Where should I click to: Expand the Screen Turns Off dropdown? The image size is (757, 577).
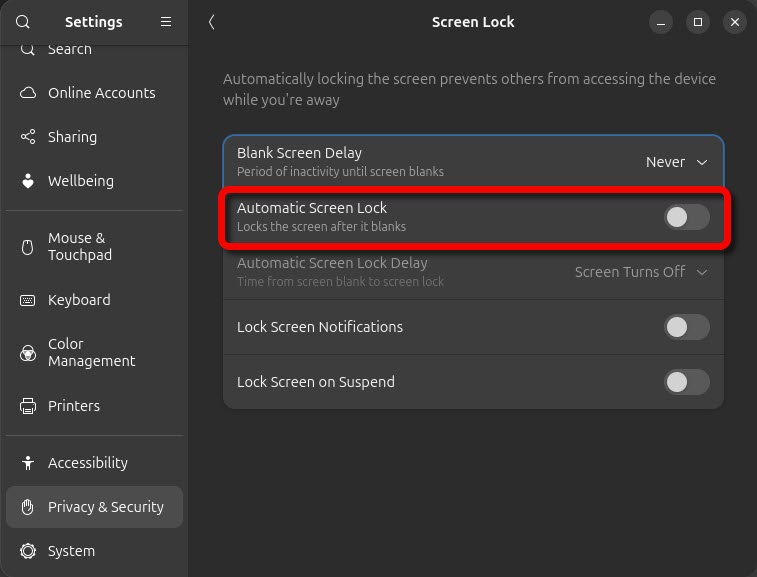pos(641,272)
